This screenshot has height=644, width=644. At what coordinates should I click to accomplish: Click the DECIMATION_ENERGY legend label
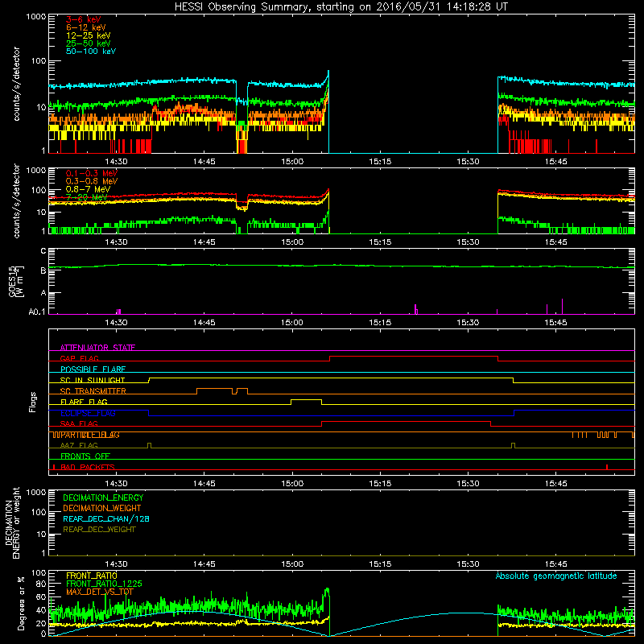103,497
